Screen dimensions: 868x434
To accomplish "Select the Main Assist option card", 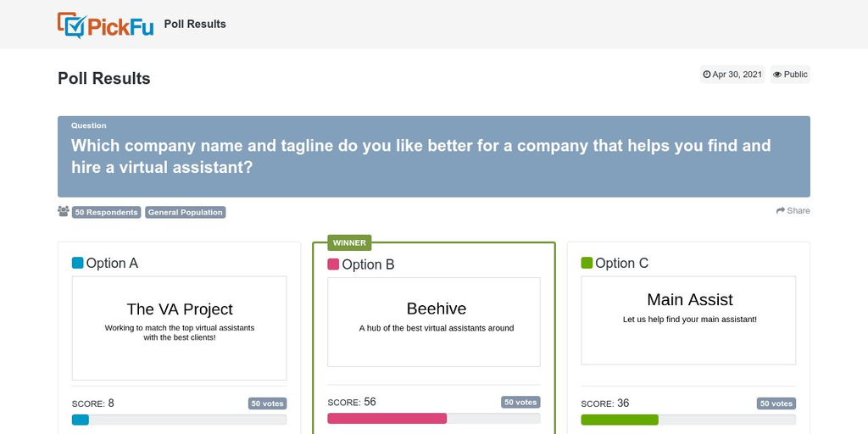I will (688, 320).
